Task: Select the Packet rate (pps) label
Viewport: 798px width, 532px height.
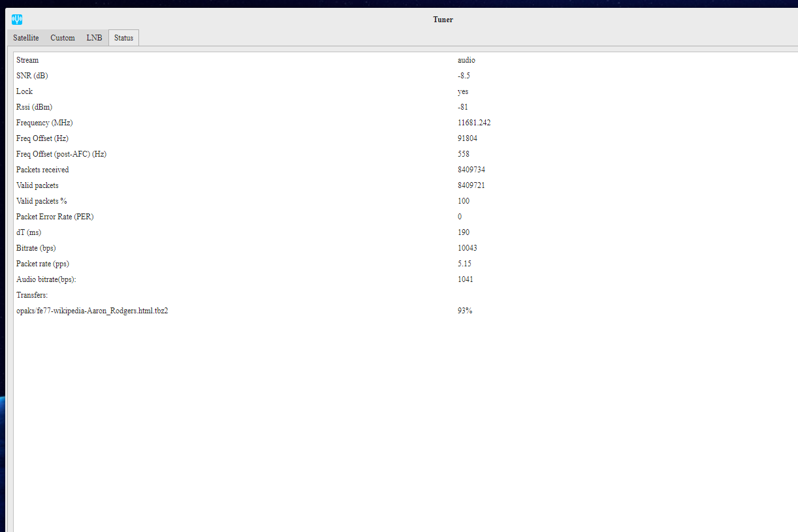Action: pyautogui.click(x=42, y=264)
